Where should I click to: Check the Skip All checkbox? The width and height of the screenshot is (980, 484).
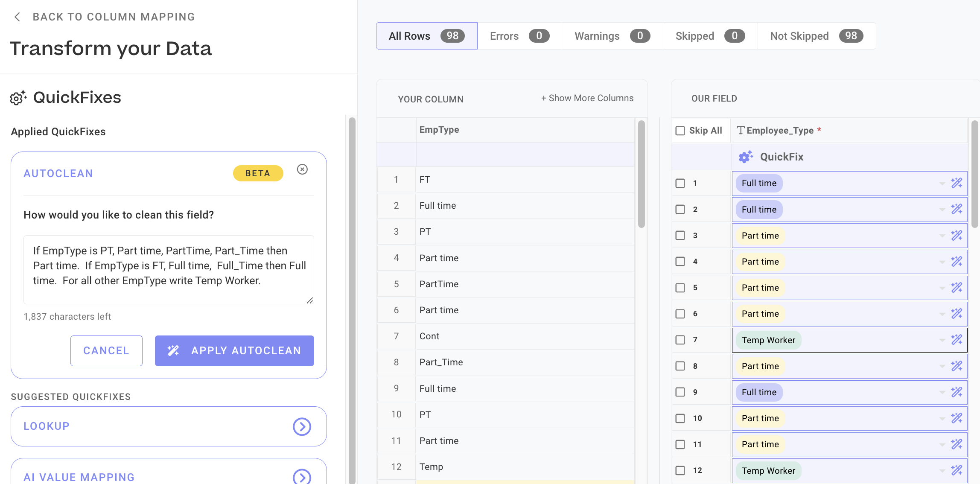pyautogui.click(x=680, y=131)
